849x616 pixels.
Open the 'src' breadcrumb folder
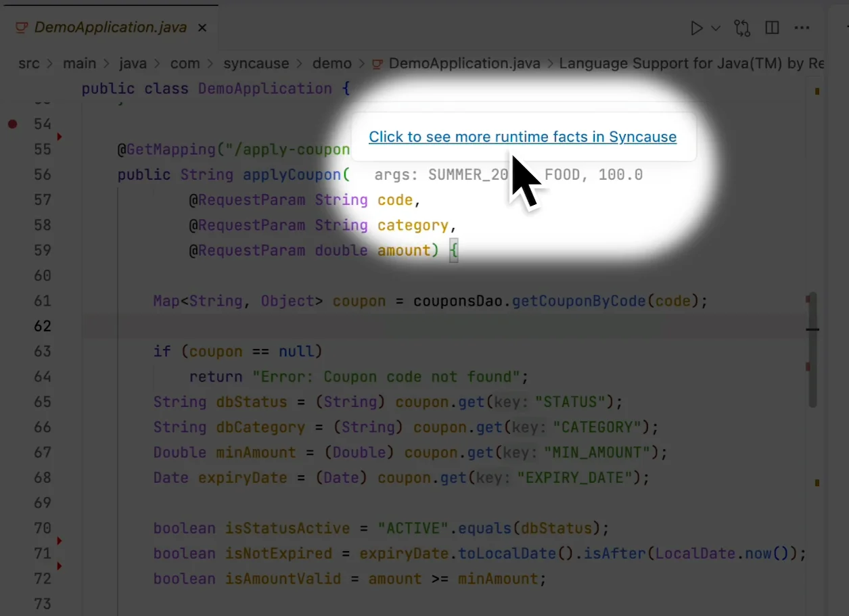pyautogui.click(x=29, y=64)
